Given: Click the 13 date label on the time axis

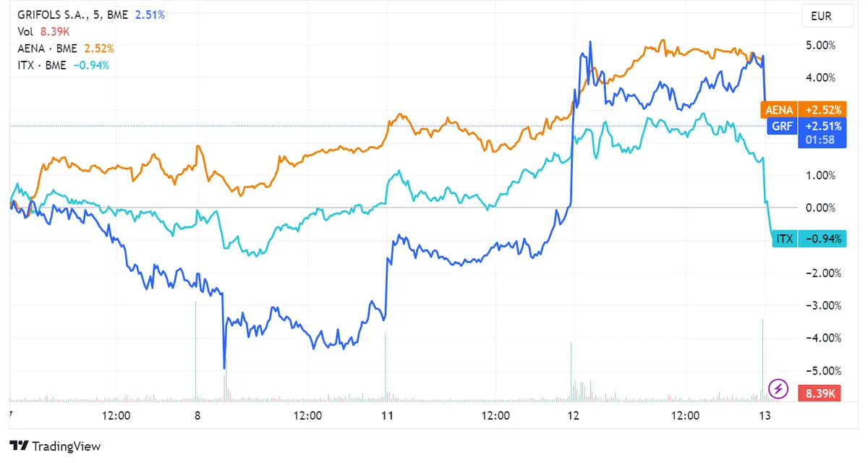Looking at the screenshot, I should click(767, 416).
